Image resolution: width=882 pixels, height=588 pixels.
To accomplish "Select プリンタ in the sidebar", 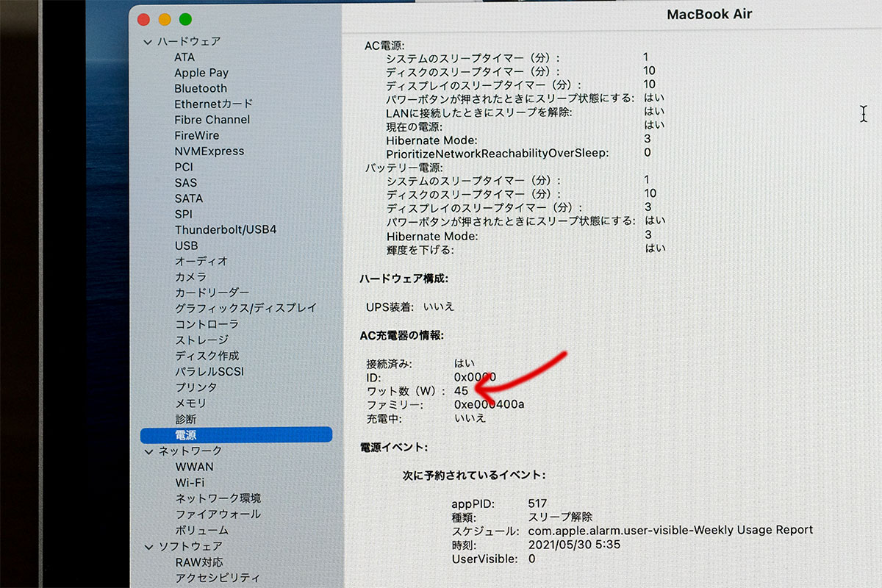I will click(x=196, y=387).
